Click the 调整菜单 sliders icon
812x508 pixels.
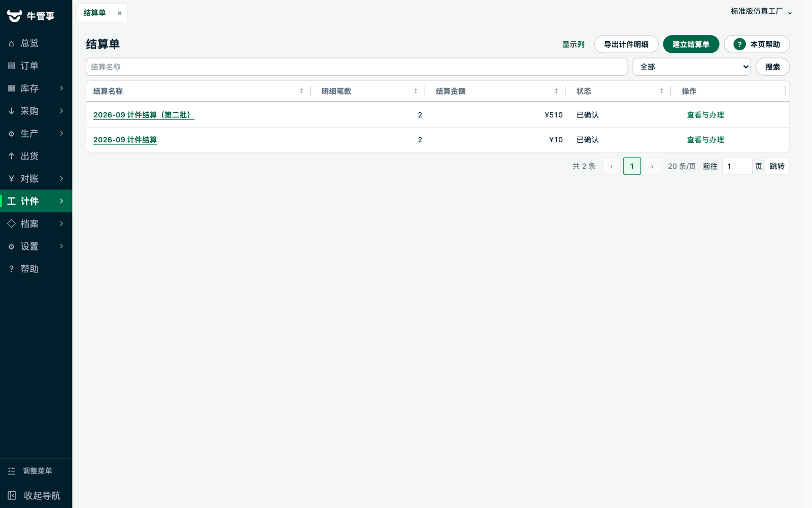click(x=12, y=471)
